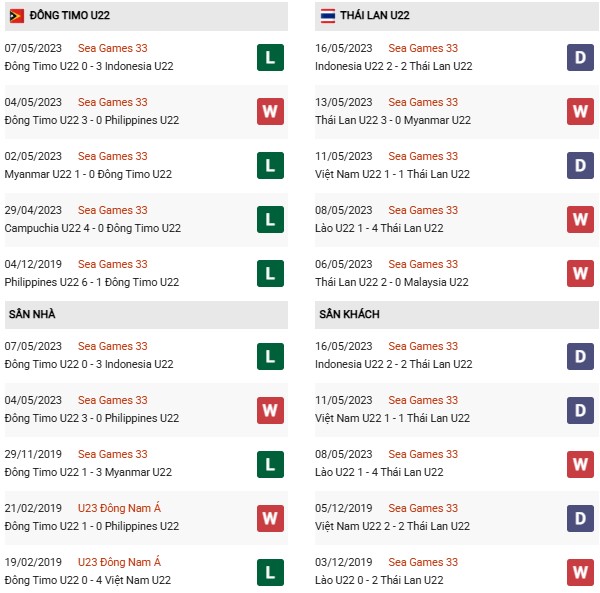Click W badge for Thái Lan 3-0 Myanmar
This screenshot has width=600, height=593.
pyautogui.click(x=580, y=111)
